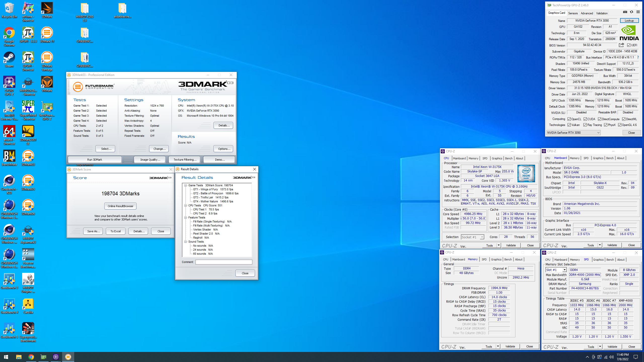Open Tools dropdown arrow in CPU-Z CPU window
This screenshot has width=644, height=362.
(x=499, y=245)
